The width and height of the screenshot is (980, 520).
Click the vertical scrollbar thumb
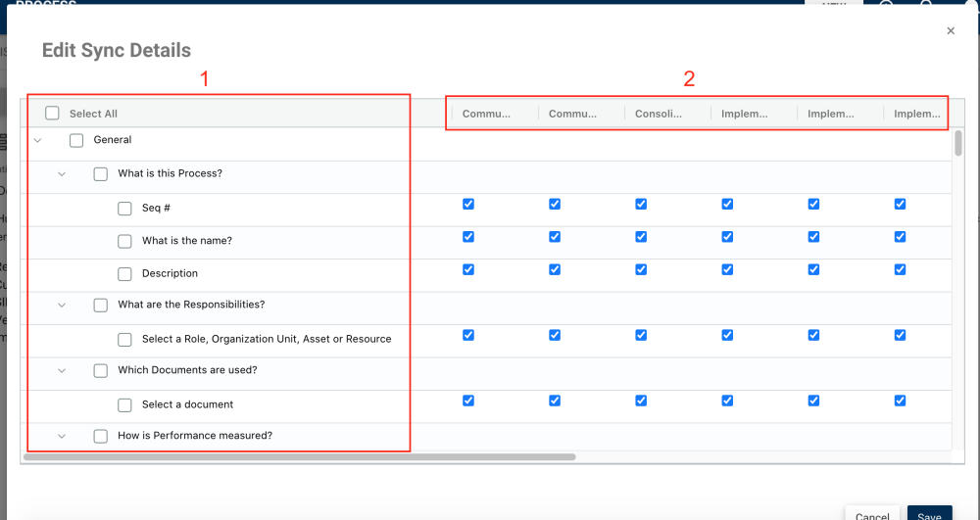click(958, 144)
